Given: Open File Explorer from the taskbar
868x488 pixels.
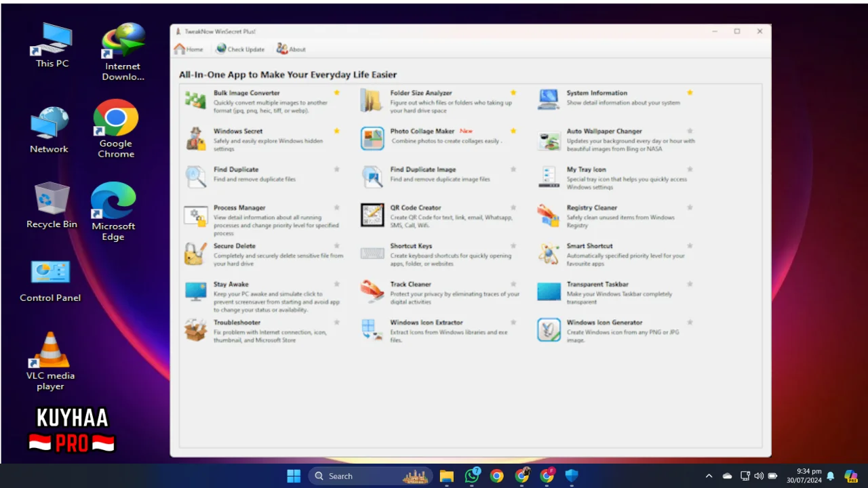Looking at the screenshot, I should (446, 476).
